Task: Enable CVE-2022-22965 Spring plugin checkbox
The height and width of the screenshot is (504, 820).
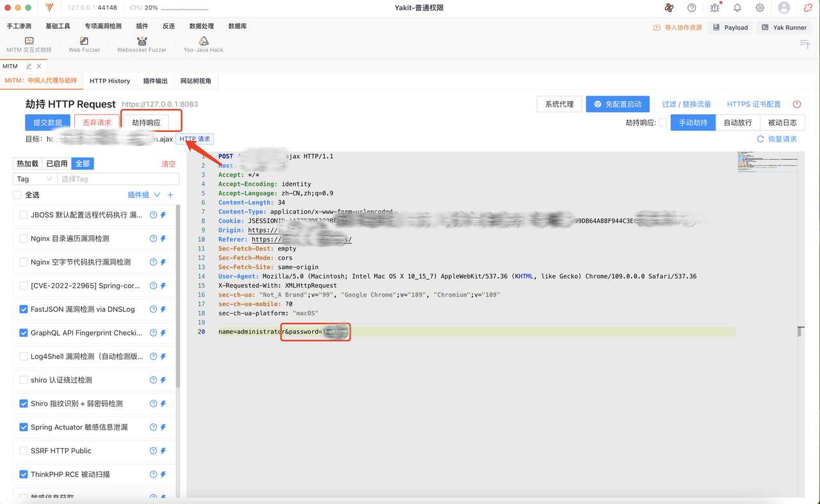Action: tap(24, 286)
